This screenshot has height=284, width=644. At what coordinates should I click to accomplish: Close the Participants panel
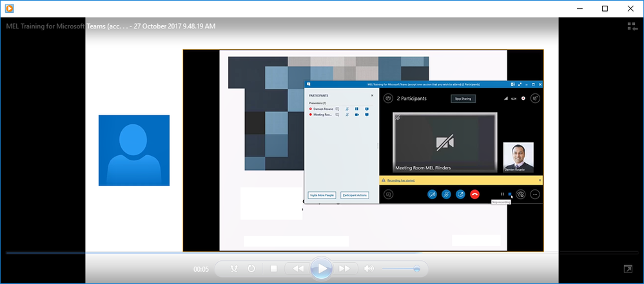[372, 95]
